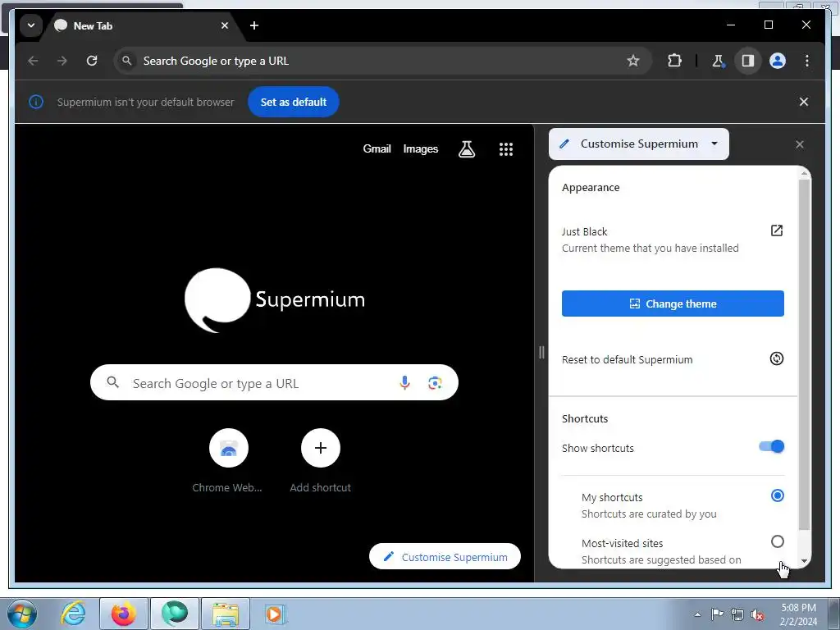The height and width of the screenshot is (630, 840).
Task: Select Most-visited sites radio button
Action: point(778,541)
